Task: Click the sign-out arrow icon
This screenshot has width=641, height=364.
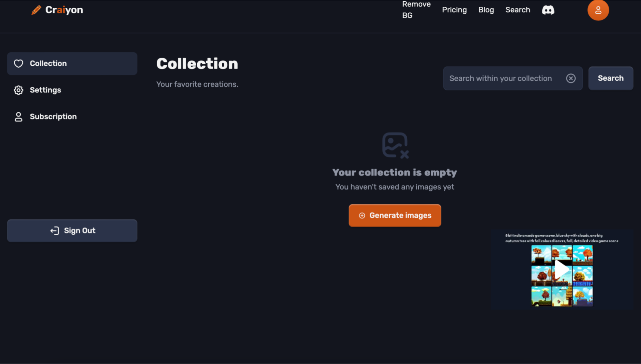Action: (54, 231)
